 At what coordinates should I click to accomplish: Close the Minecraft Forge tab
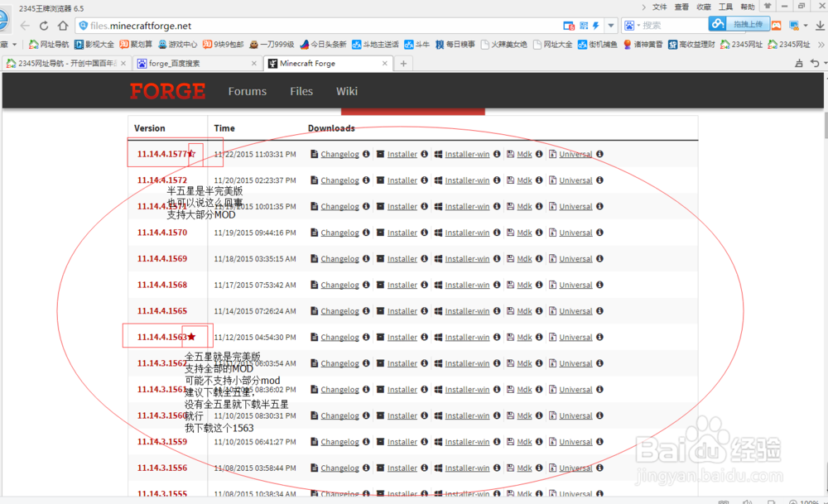pyautogui.click(x=384, y=64)
